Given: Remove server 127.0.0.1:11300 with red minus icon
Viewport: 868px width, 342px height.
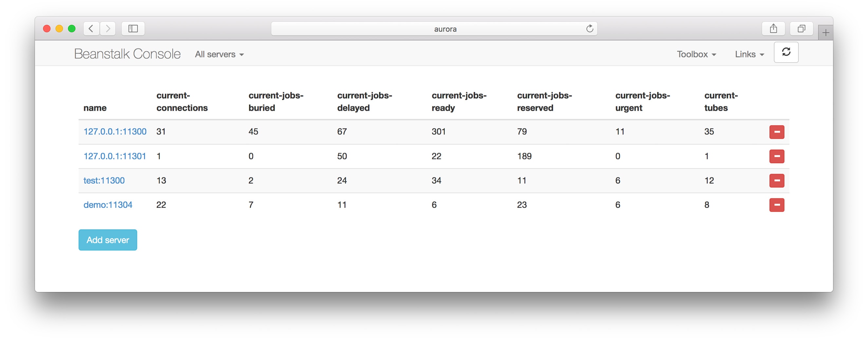Looking at the screenshot, I should click(x=777, y=132).
